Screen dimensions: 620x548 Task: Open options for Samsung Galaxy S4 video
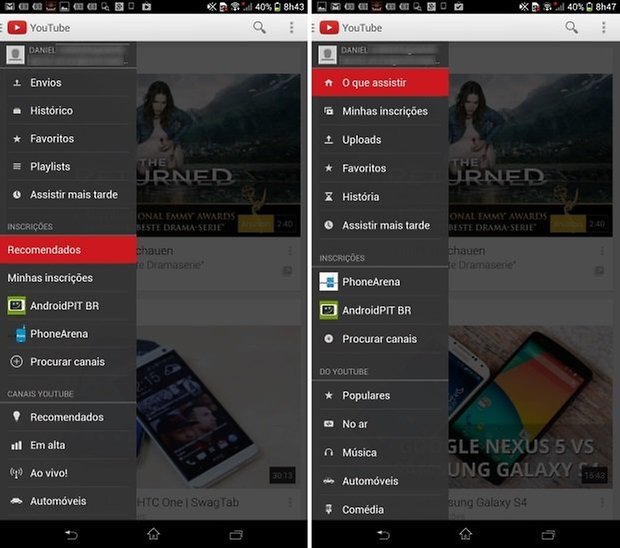click(602, 503)
